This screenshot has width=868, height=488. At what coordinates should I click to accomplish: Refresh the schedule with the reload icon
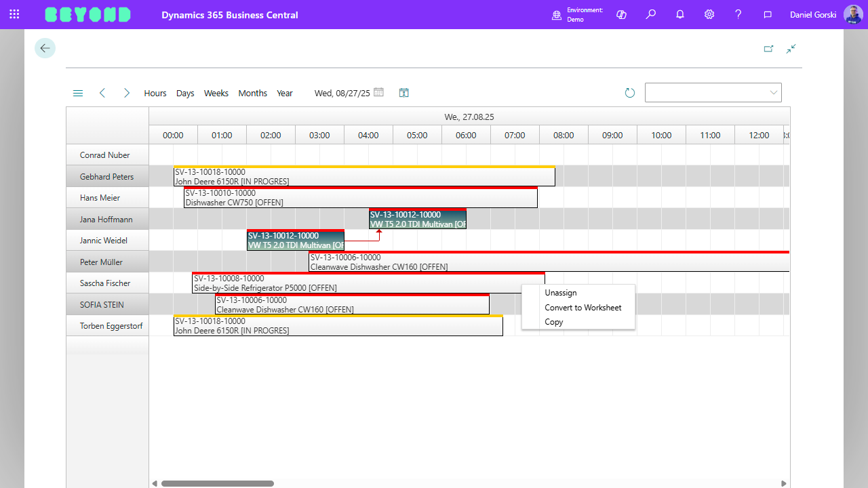629,92
